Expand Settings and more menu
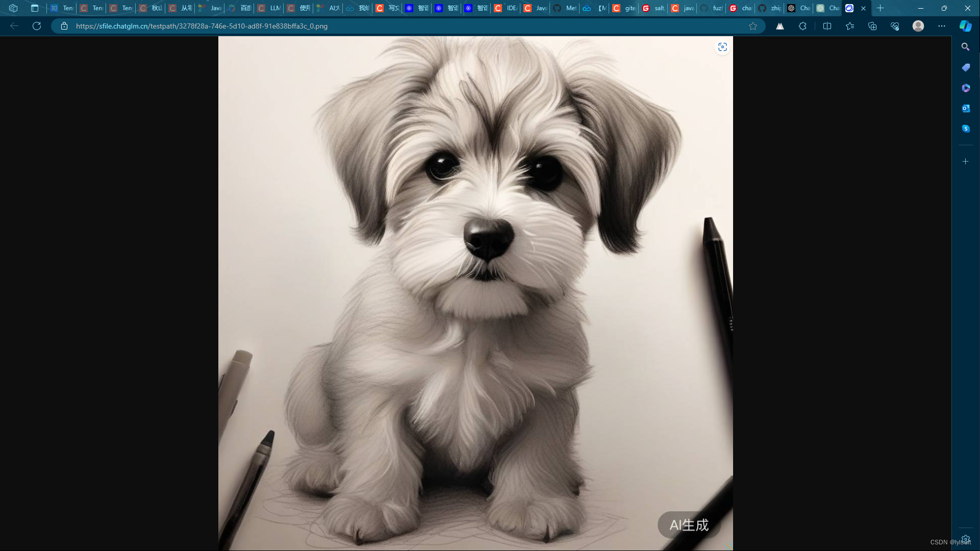This screenshot has width=980, height=551. [941, 26]
